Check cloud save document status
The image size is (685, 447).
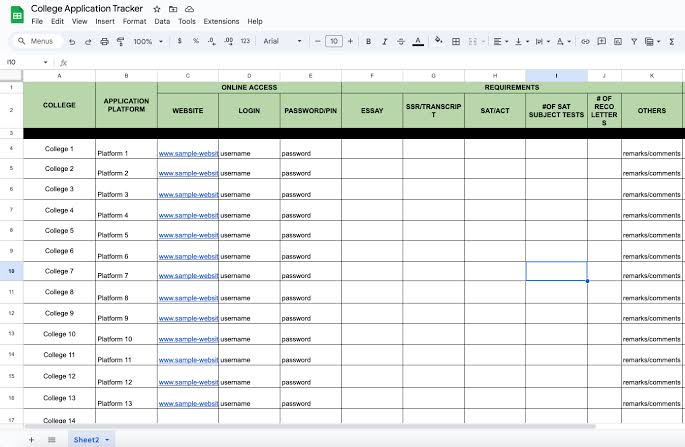(x=190, y=9)
